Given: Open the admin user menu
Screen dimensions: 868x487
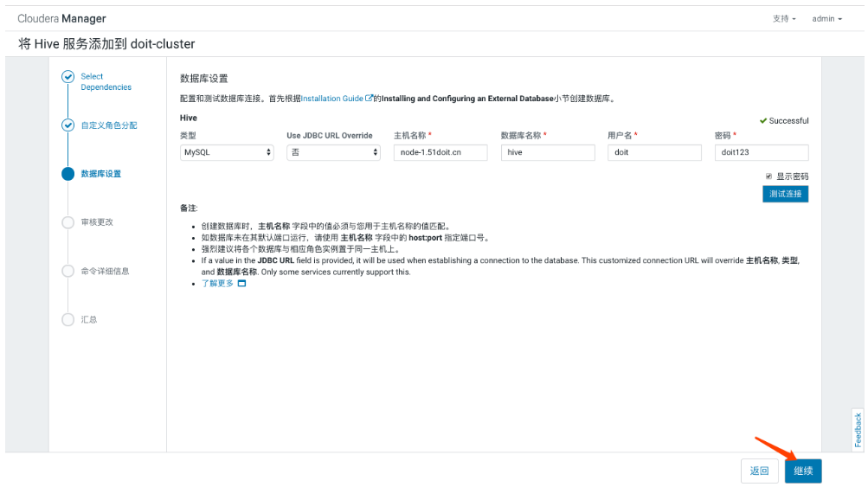Looking at the screenshot, I should 827,19.
